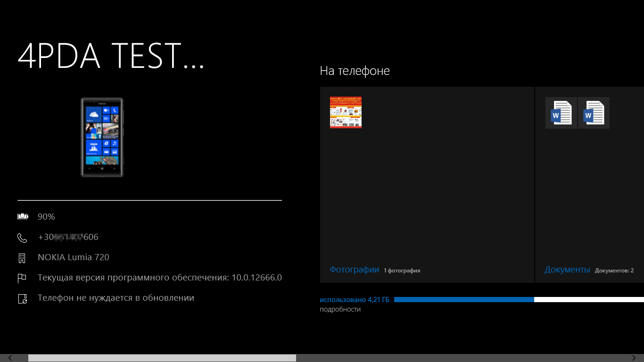The height and width of the screenshot is (362, 644).
Task: Open the second Word document icon
Action: point(594,113)
